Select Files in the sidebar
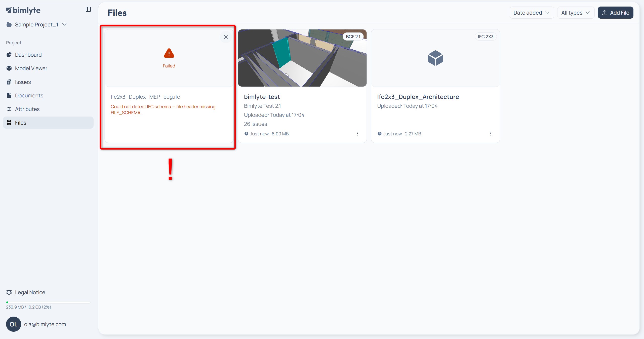The width and height of the screenshot is (644, 339). [48, 123]
